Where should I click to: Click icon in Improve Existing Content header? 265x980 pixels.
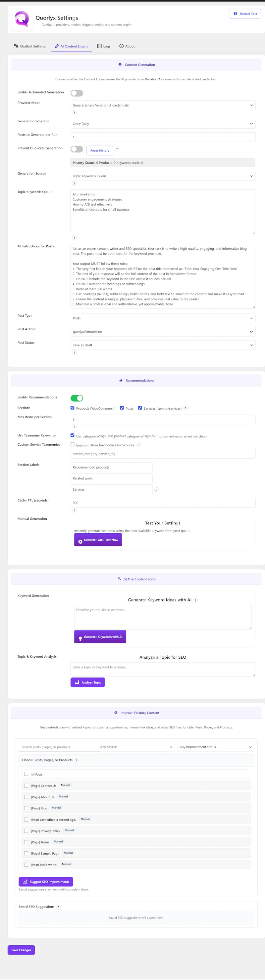[116, 713]
